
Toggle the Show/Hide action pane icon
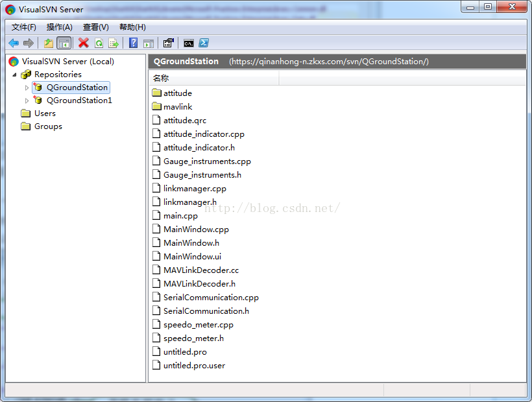[x=149, y=43]
